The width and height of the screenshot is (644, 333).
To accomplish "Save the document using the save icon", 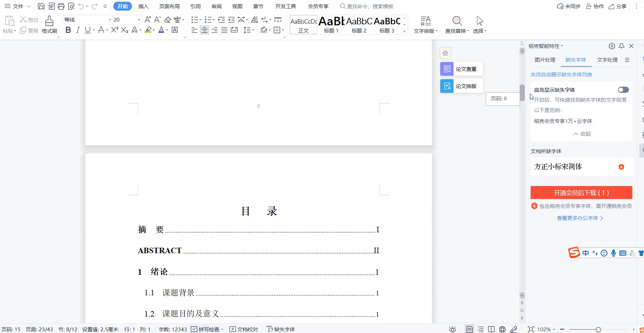I will click(x=41, y=6).
